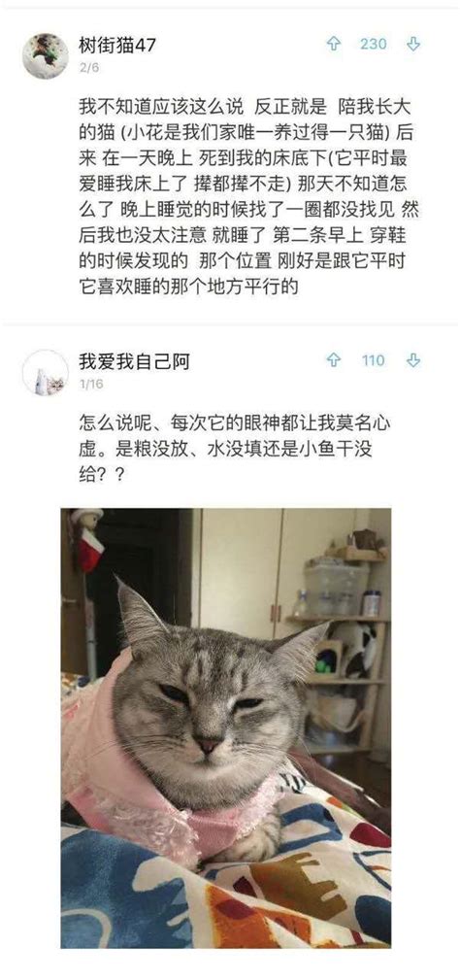Open the username 树街猫47
Image resolution: width=460 pixels, height=980 pixels.
(x=117, y=45)
